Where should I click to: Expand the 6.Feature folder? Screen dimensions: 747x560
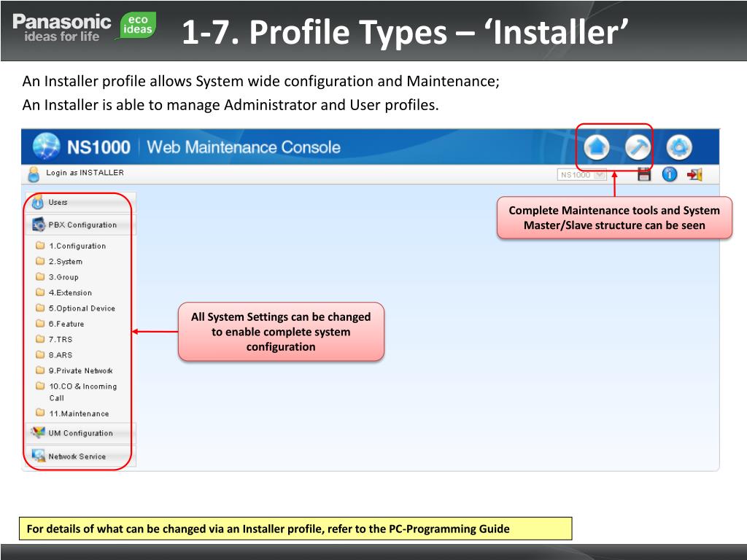61,324
